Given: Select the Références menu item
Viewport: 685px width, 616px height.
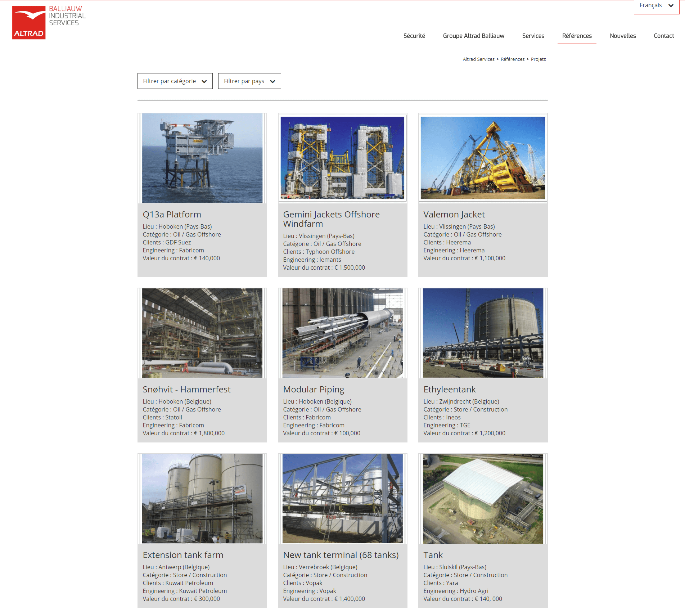Looking at the screenshot, I should pos(577,36).
